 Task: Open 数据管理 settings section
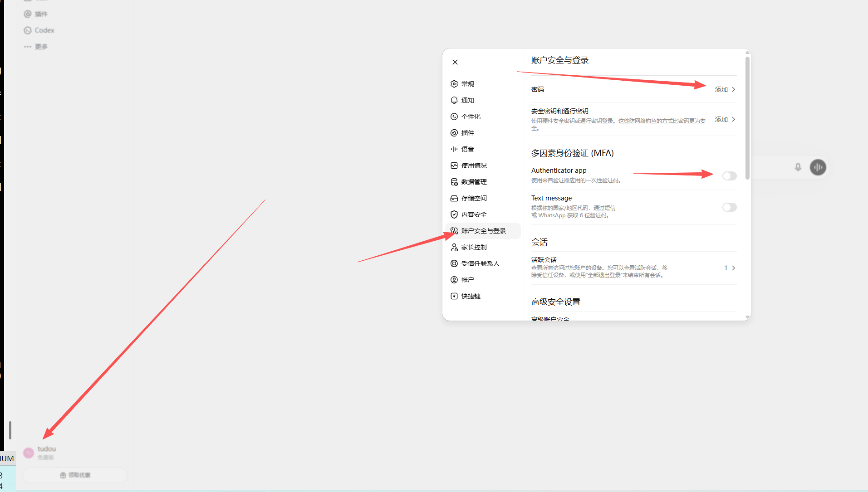tap(483, 182)
